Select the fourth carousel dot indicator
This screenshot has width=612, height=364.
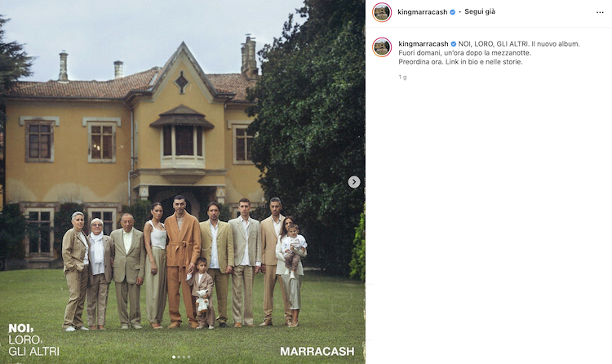(188, 357)
